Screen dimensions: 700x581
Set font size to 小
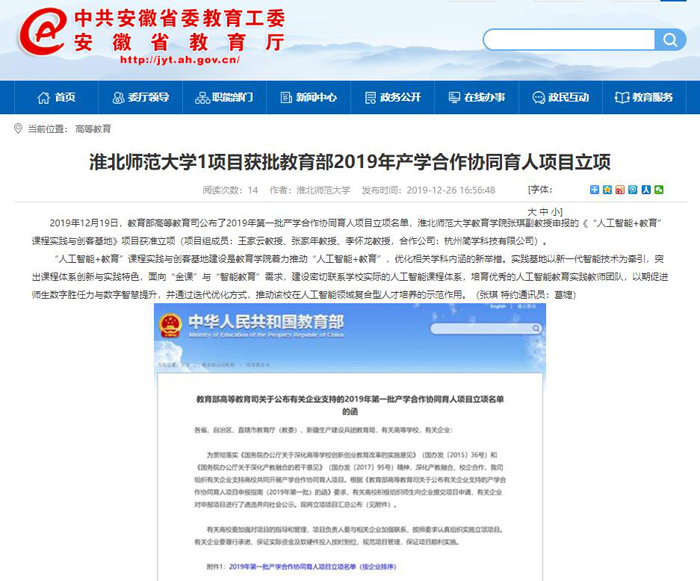coord(555,212)
